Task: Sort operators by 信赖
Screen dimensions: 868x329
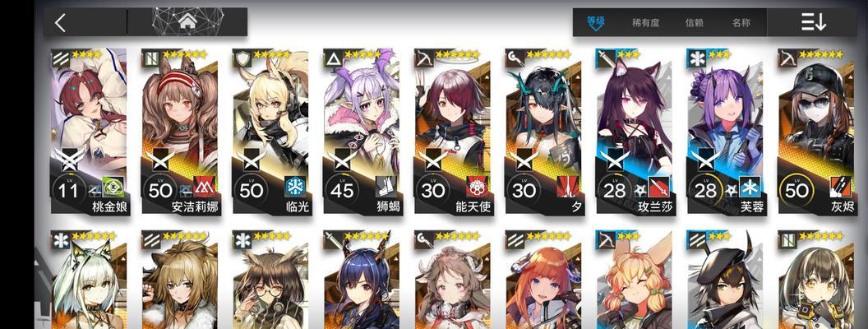Action: point(695,23)
